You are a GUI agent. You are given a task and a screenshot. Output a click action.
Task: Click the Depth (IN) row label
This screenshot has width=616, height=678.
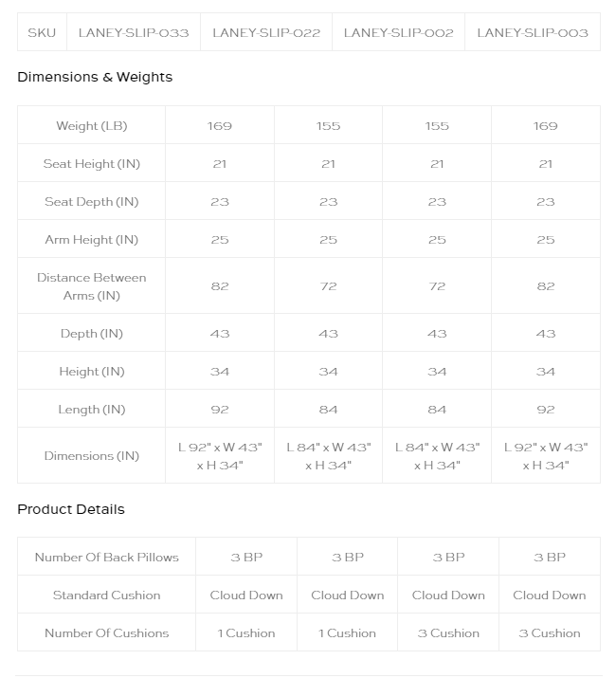tap(92, 334)
